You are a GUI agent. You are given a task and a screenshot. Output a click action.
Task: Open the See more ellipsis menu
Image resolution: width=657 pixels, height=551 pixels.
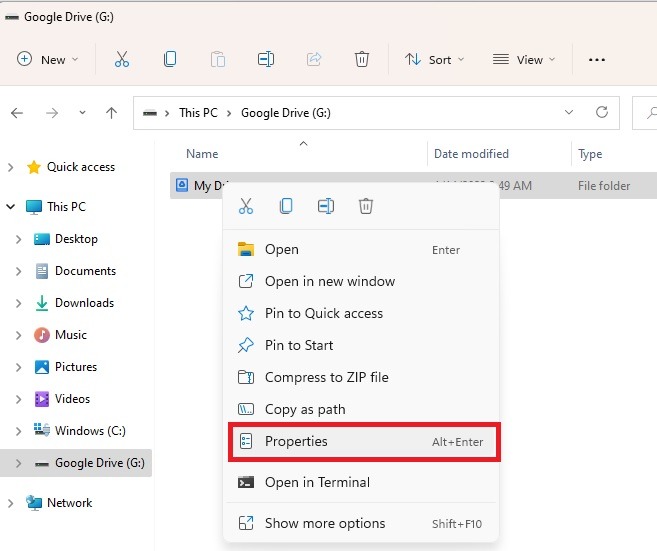click(x=597, y=60)
